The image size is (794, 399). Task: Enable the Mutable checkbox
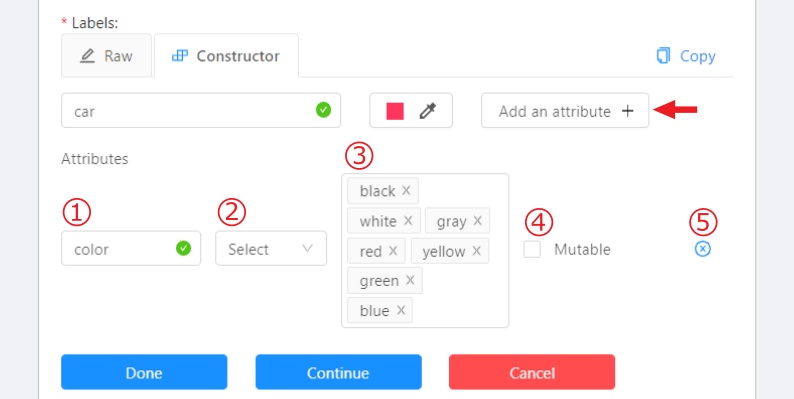coord(532,249)
